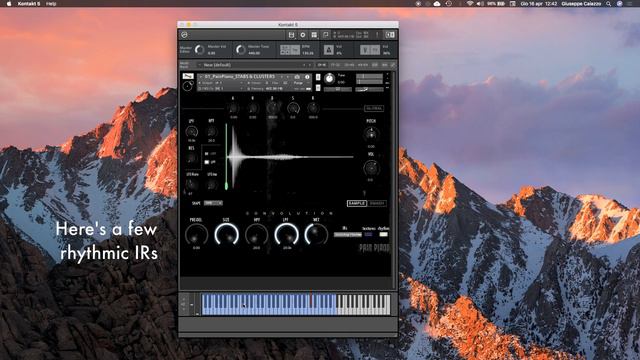Click the envelope D knob
The width and height of the screenshot is (640, 360).
(273, 108)
